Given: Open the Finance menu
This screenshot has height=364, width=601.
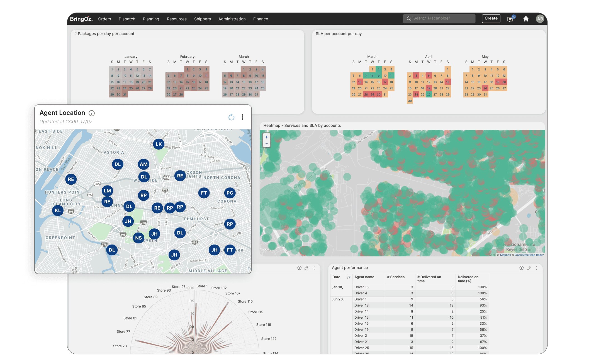Looking at the screenshot, I should coord(261,19).
